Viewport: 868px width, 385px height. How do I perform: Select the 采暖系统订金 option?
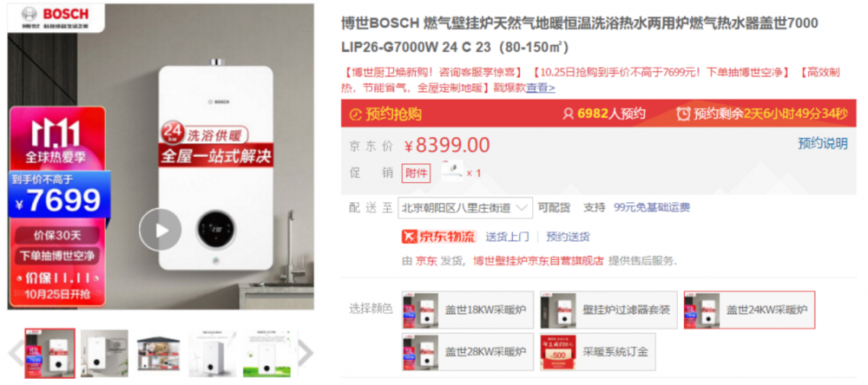(x=598, y=352)
